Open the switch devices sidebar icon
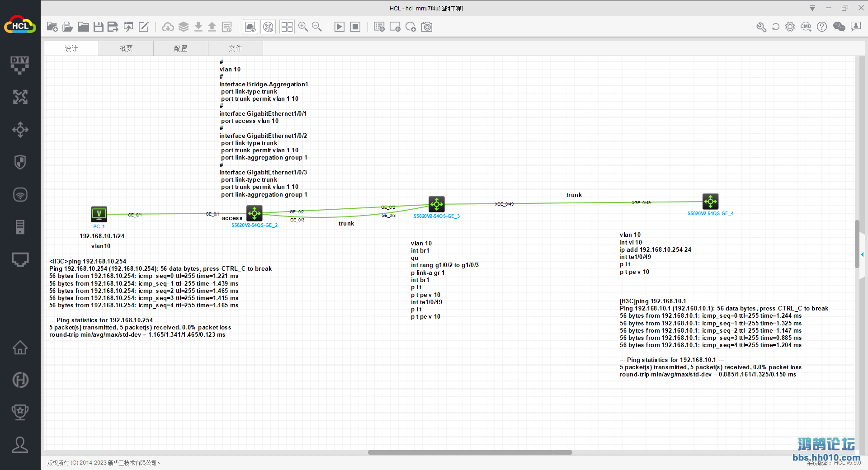The image size is (868, 470). click(x=20, y=130)
